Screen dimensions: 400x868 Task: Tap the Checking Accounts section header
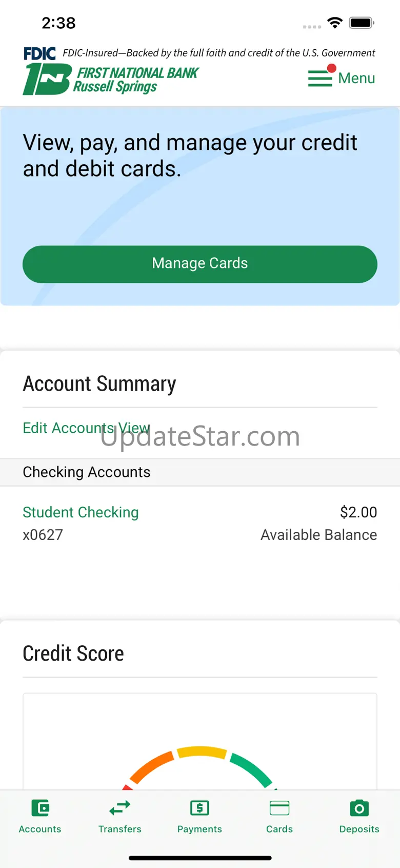tap(87, 472)
